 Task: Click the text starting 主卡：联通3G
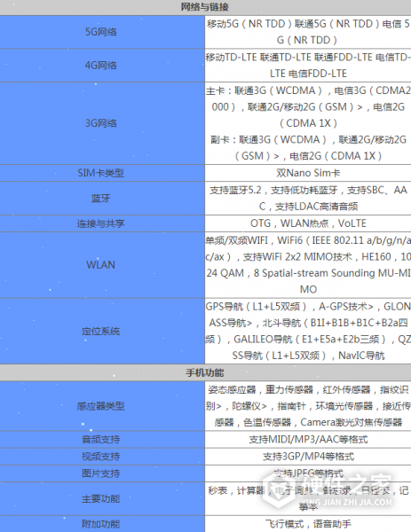tap(308, 107)
